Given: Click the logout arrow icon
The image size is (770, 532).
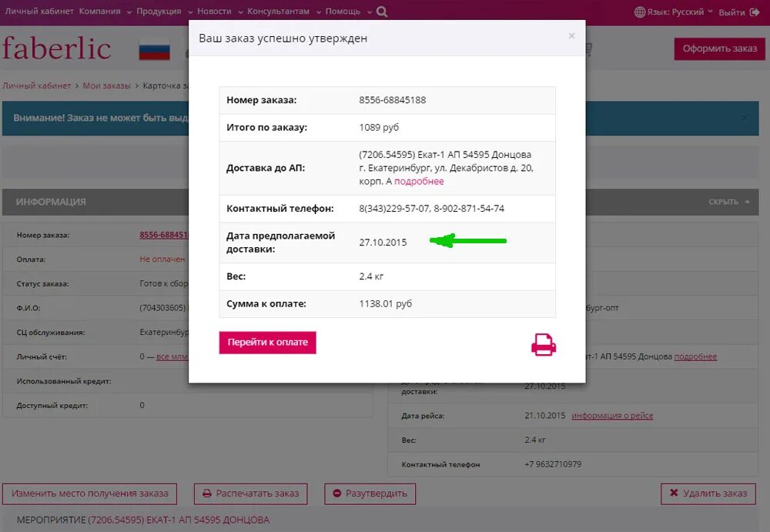Looking at the screenshot, I should tap(754, 12).
